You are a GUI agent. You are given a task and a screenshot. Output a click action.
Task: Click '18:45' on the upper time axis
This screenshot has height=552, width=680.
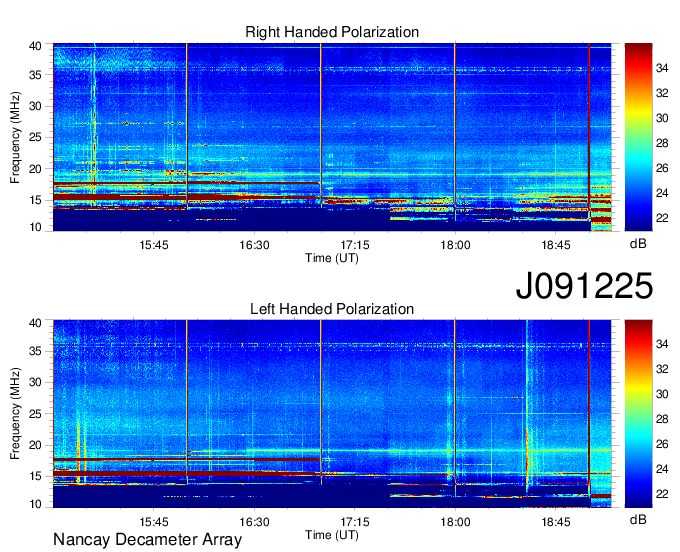(x=556, y=245)
